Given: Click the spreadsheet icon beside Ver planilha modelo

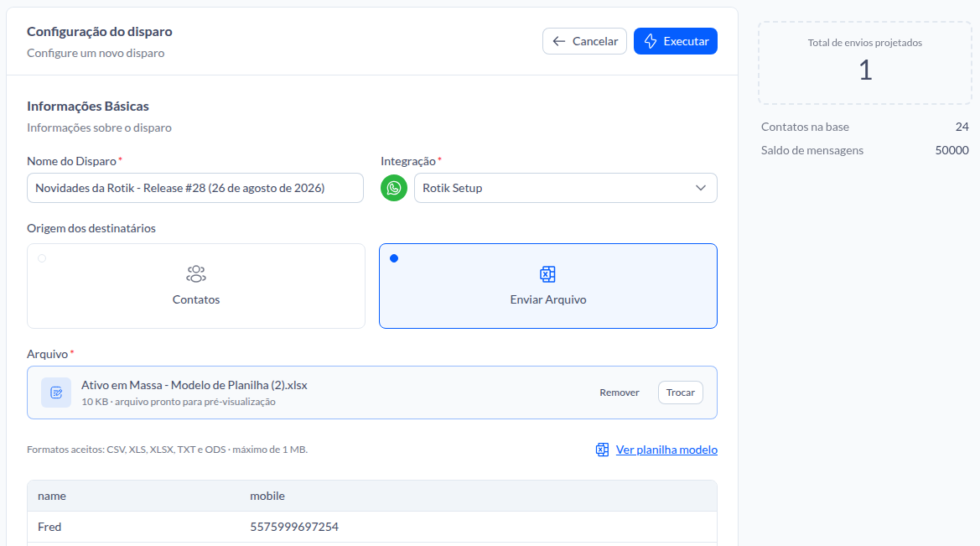Looking at the screenshot, I should (602, 450).
